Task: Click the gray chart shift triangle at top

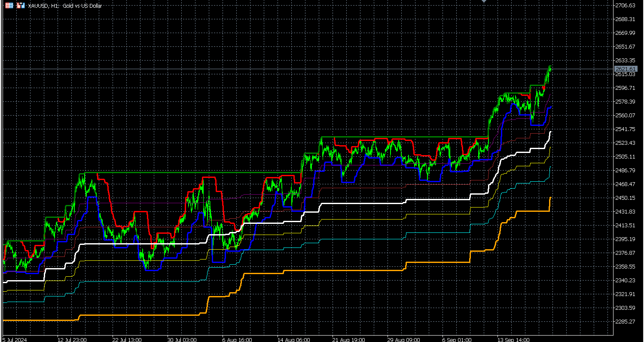Action: 484,2
